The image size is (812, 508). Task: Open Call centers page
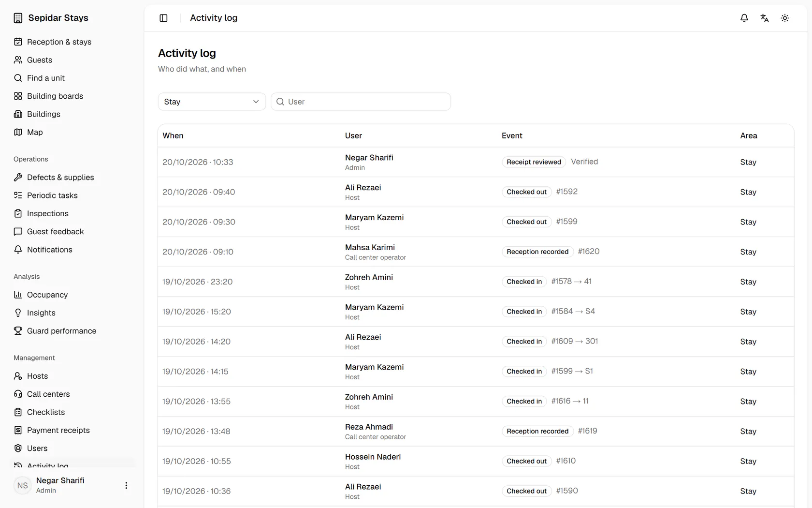(72, 394)
